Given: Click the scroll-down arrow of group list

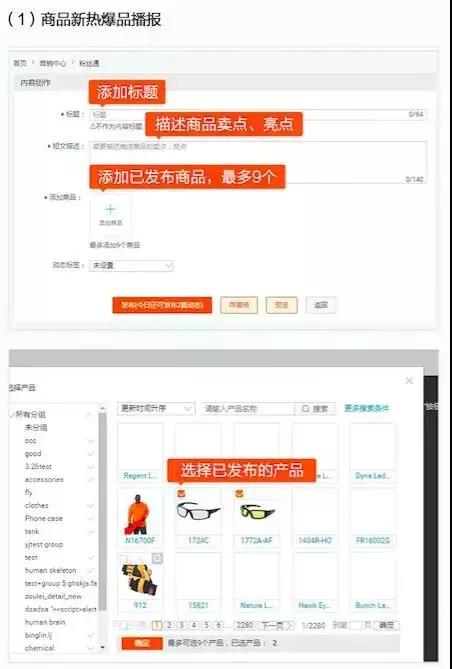Looking at the screenshot, I should tap(102, 647).
